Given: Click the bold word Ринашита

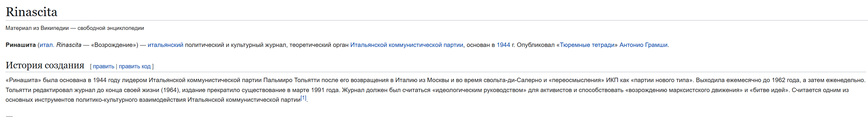Looking at the screenshot, I should 20,45.
